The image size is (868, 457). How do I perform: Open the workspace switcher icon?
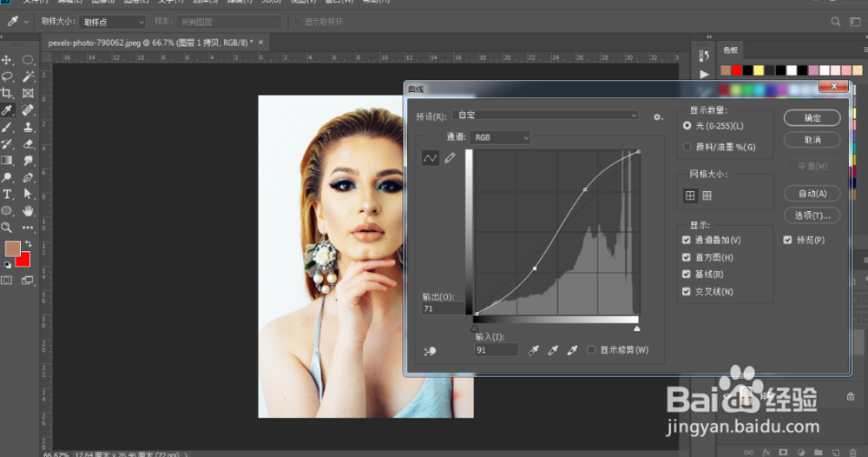[855, 22]
